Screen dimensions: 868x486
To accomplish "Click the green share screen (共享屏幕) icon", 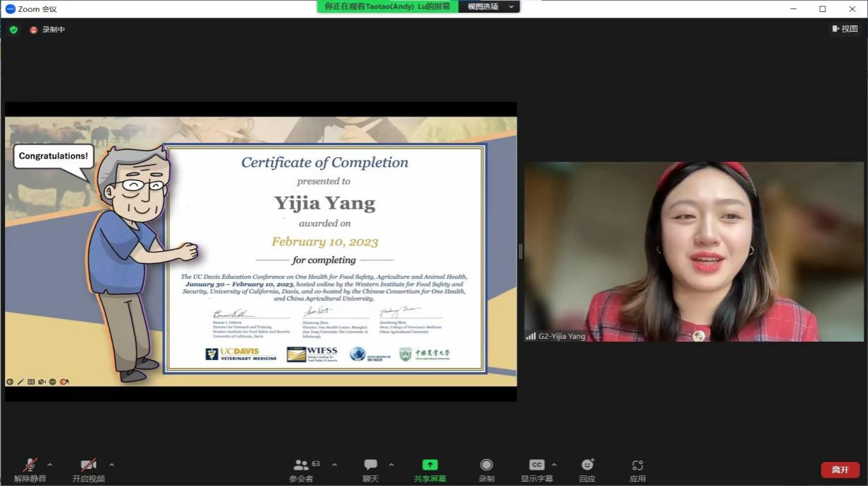I will click(x=430, y=465).
